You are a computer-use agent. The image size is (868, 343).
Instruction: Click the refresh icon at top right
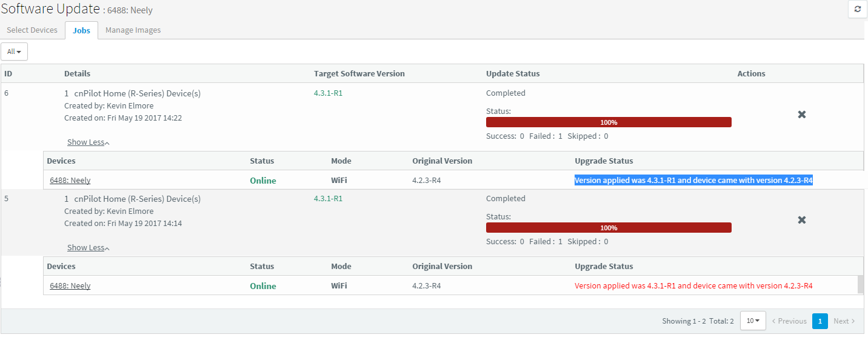857,9
